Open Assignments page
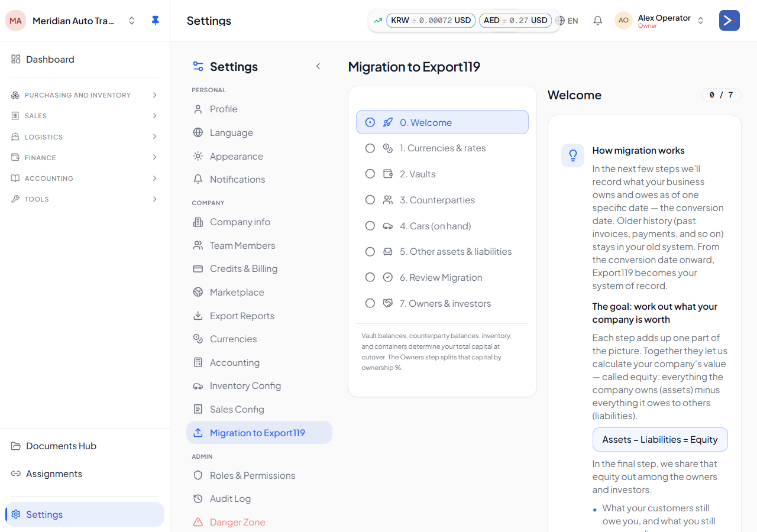Image resolution: width=757 pixels, height=532 pixels. coord(85,474)
